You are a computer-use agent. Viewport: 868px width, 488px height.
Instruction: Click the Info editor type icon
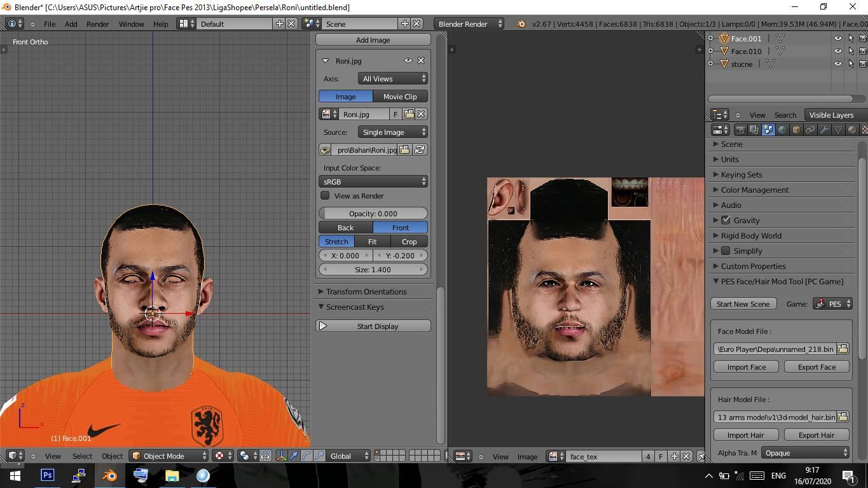(14, 24)
